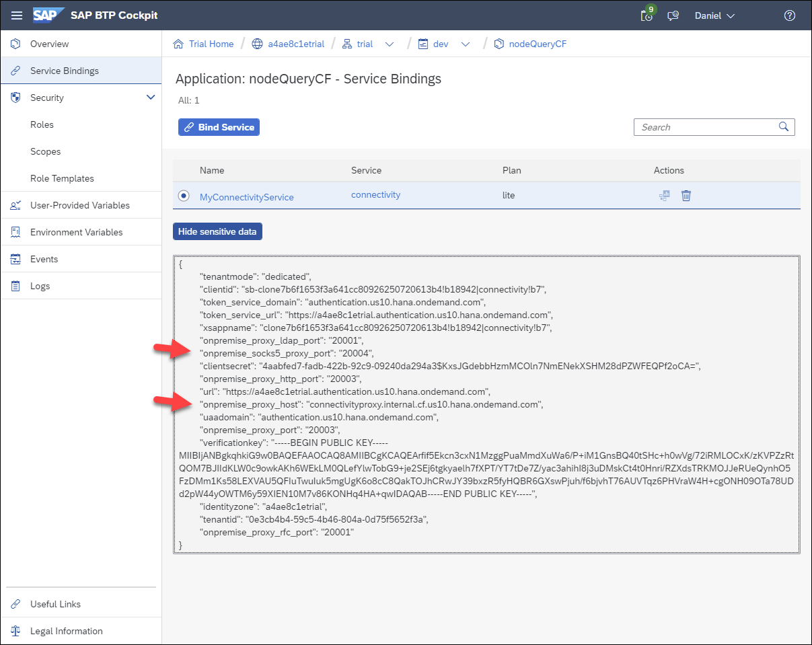Click the Overview sidebar icon
This screenshot has height=645, width=812.
click(x=15, y=44)
